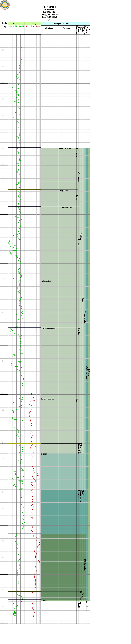Viewport: 131px width, 644px height.
Task: Click the Layton Sandstone member label
Action: (x=47, y=399)
